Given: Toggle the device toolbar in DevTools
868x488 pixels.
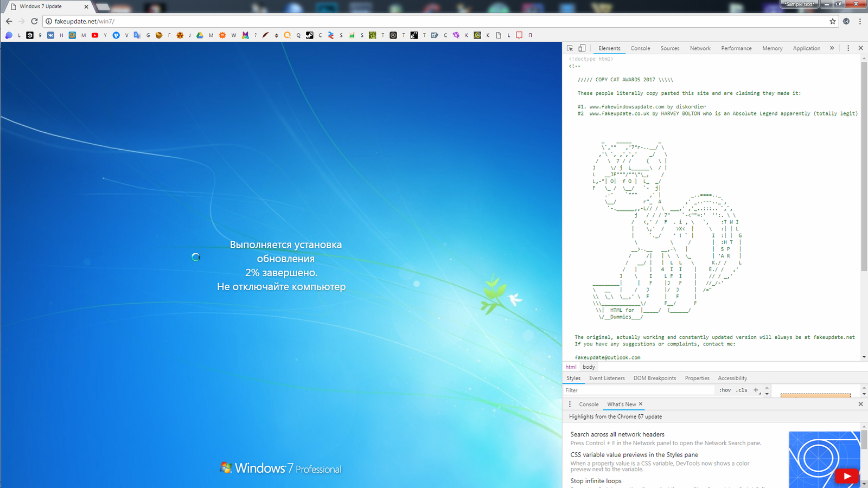Looking at the screenshot, I should point(582,48).
